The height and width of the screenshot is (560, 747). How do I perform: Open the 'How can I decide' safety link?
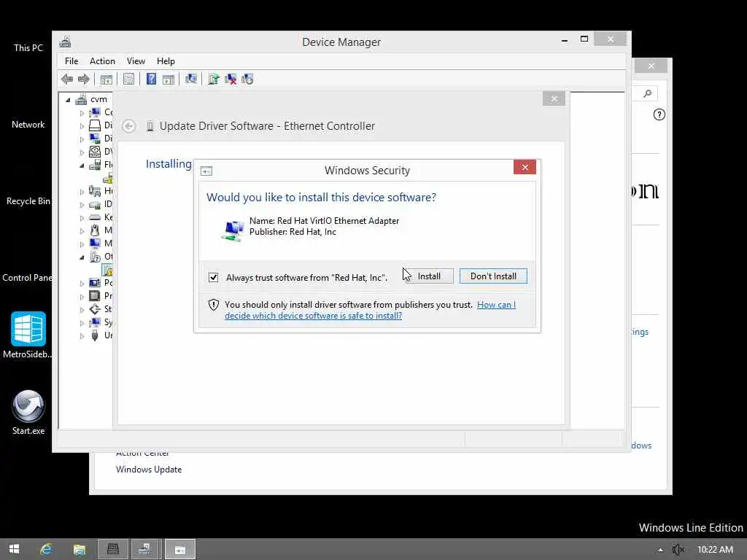(370, 310)
